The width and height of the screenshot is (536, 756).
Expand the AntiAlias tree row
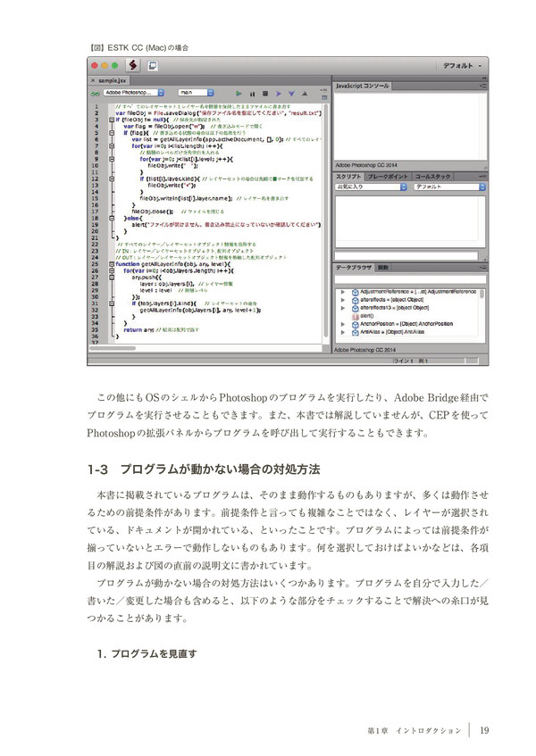(x=342, y=332)
